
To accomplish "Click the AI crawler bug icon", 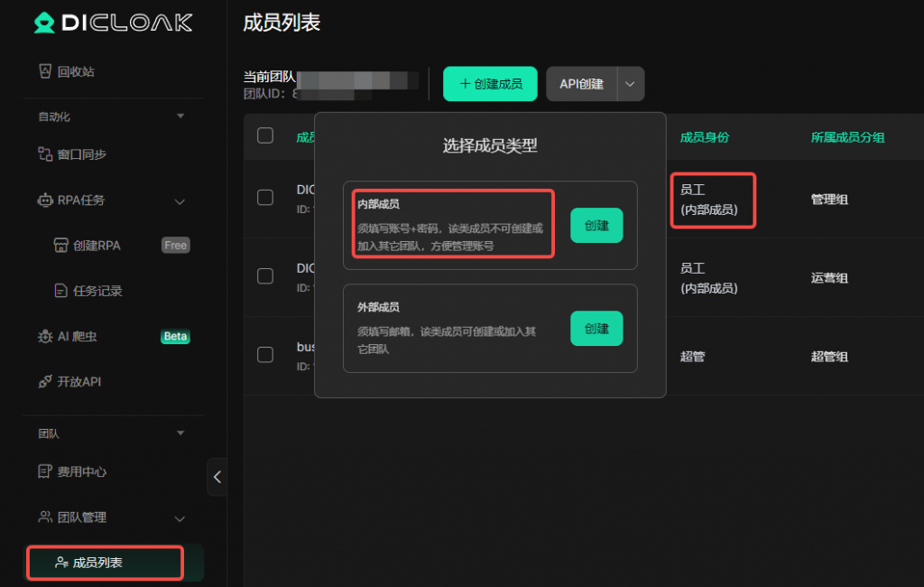I will [45, 337].
